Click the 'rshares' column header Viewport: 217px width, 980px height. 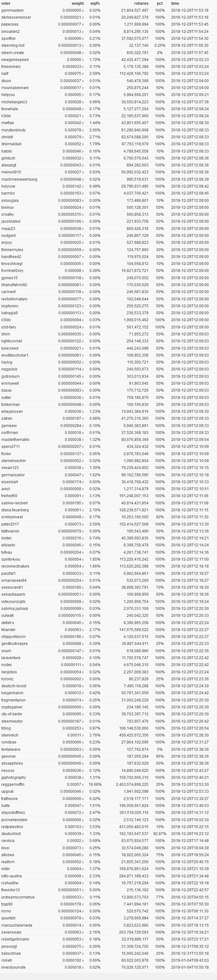pos(141,3)
